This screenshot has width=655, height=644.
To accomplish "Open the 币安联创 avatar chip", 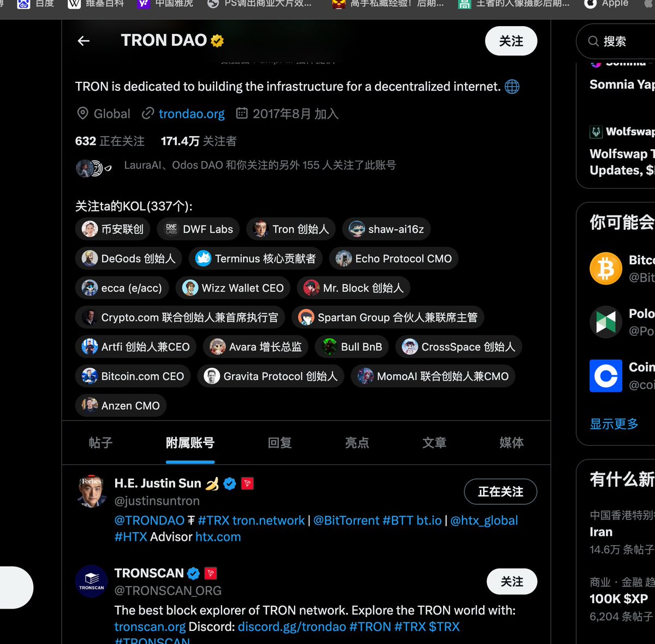I will [x=113, y=229].
